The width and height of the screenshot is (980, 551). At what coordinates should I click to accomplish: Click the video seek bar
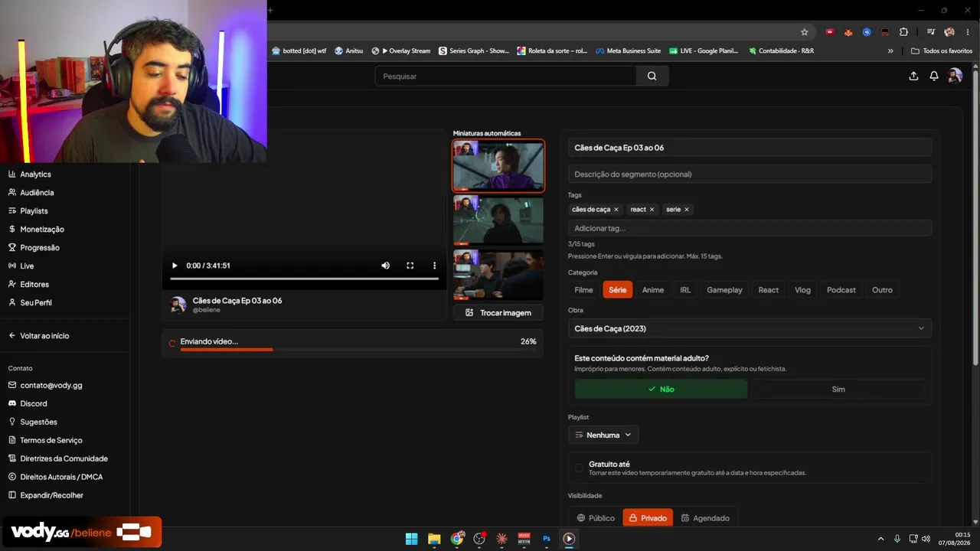[305, 279]
